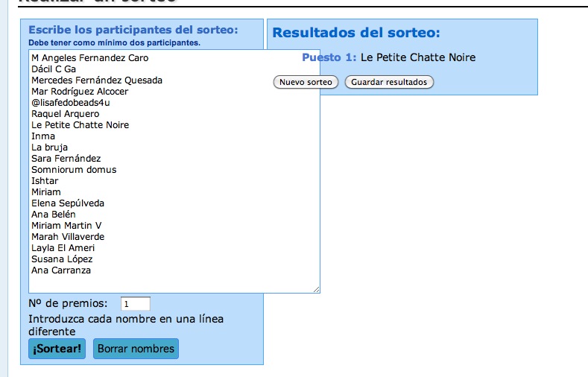Start a new draw with Nuevo sorteo
This screenshot has height=377, width=588.
pyautogui.click(x=306, y=82)
